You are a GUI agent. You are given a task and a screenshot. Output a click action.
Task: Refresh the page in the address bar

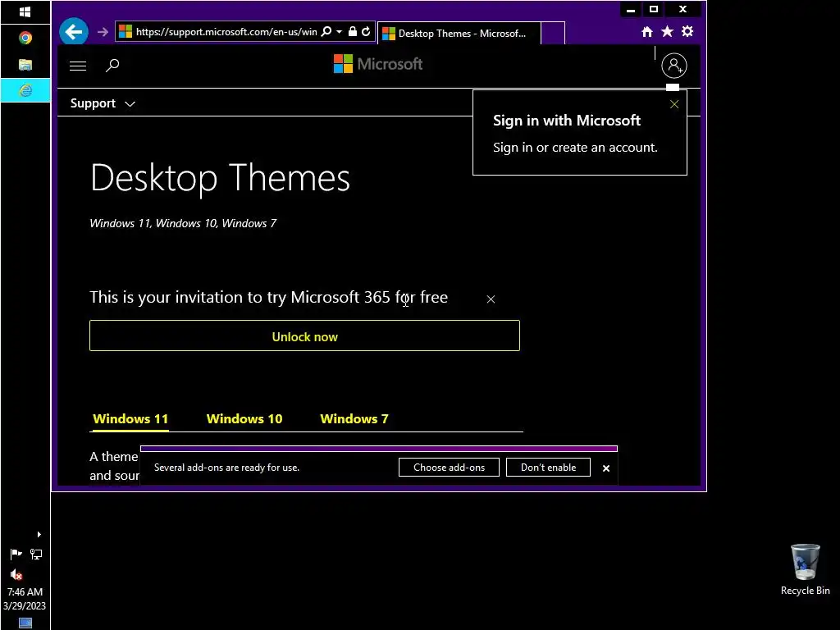(x=366, y=32)
